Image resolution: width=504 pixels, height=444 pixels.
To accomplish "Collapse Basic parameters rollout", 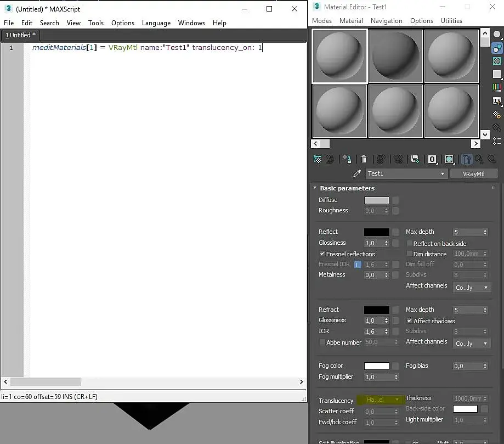I will pyautogui.click(x=315, y=188).
